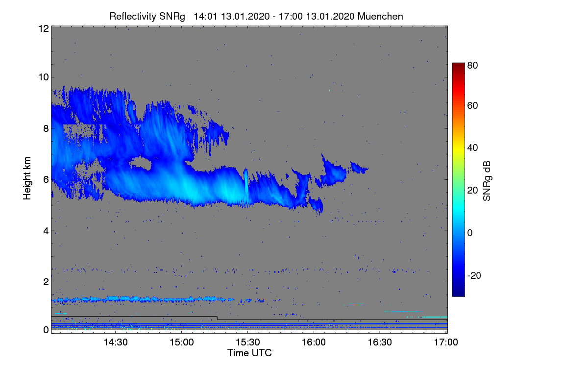
Task: Click the 'Time UTC' axis label
Action: (249, 353)
